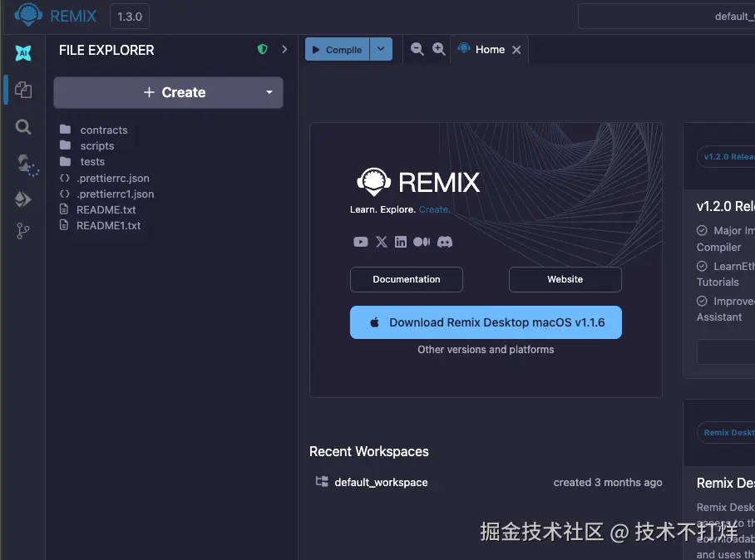Open the Git source control icon
The width and height of the screenshot is (755, 560).
[22, 231]
